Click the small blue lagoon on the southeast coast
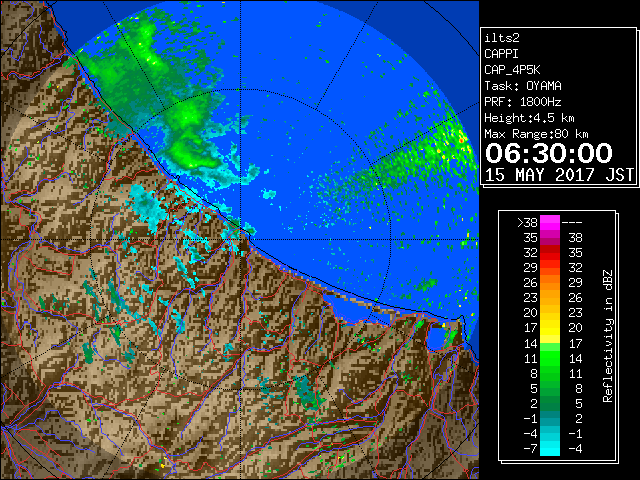Viewport: 640px width, 480px height. [436, 338]
